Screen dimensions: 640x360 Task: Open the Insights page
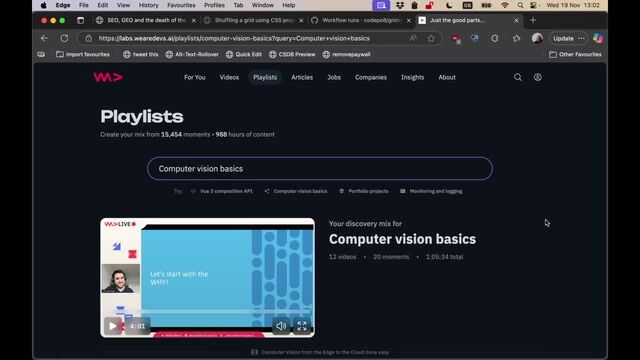(x=412, y=77)
